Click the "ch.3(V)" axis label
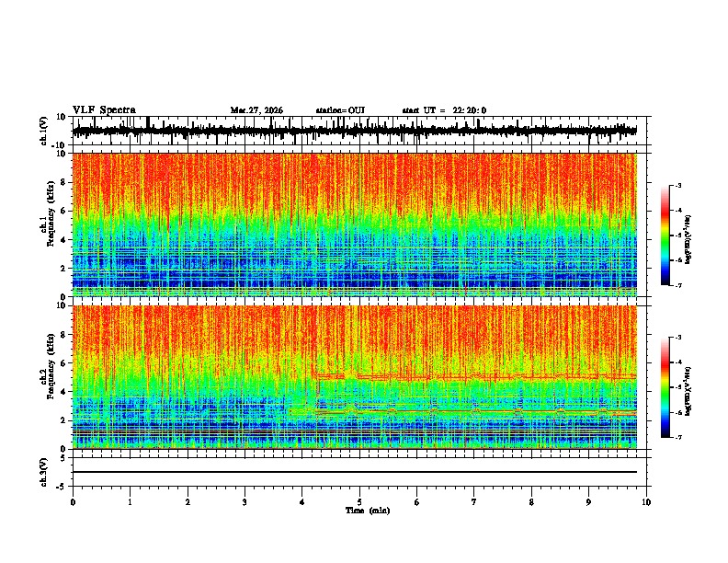Screen dimensions: 728x563 point(44,472)
